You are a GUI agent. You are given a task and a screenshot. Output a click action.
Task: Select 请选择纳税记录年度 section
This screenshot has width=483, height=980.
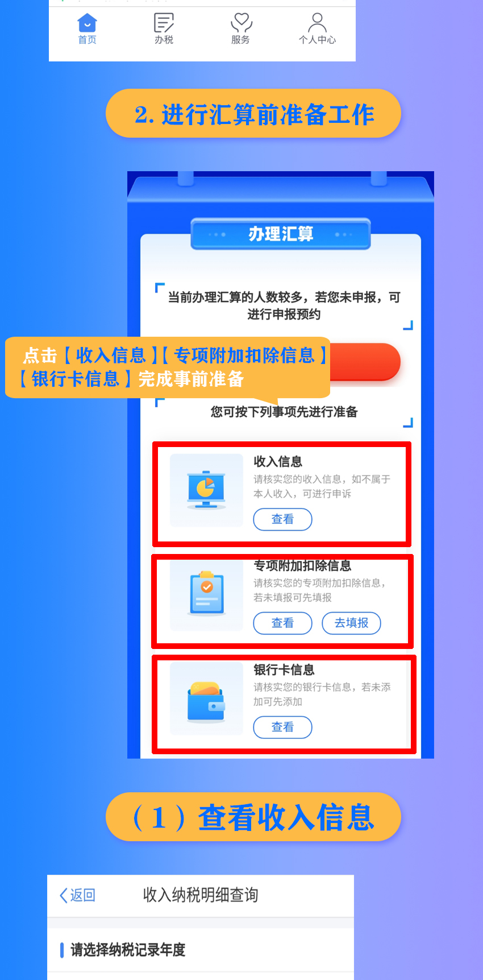(x=201, y=950)
